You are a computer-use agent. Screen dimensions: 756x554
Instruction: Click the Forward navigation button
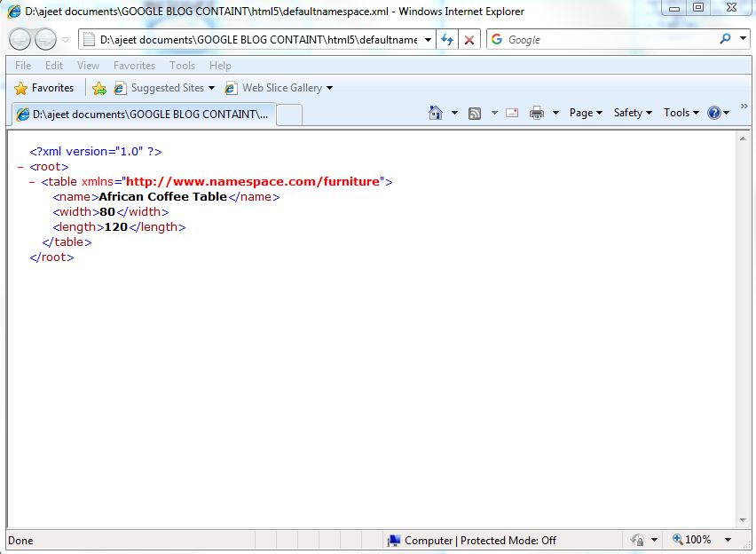point(46,40)
